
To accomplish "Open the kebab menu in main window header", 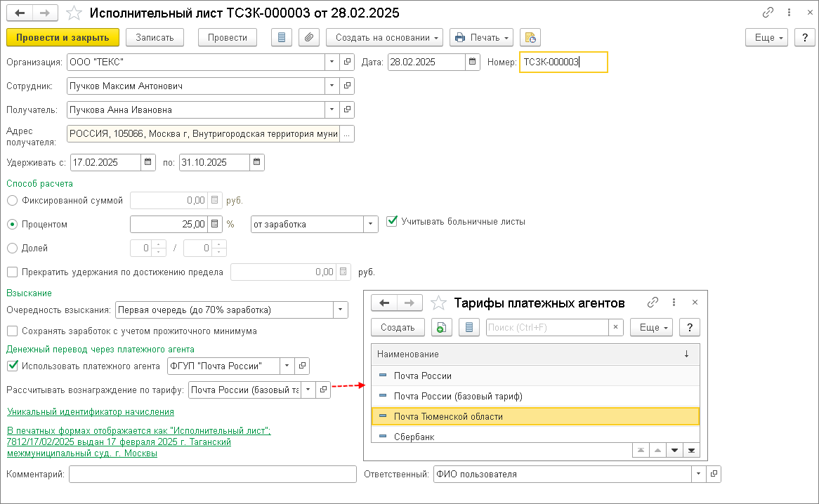I will pos(789,13).
